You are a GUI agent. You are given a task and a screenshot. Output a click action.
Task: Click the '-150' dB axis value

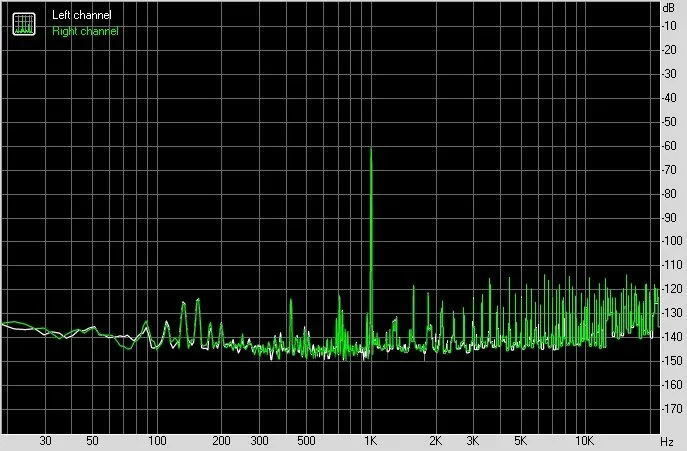coord(672,361)
